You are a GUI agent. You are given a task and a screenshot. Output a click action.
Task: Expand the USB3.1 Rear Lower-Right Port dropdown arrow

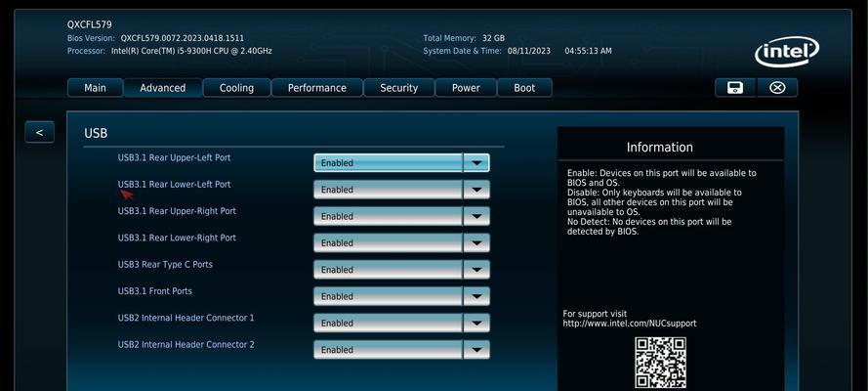click(x=476, y=242)
